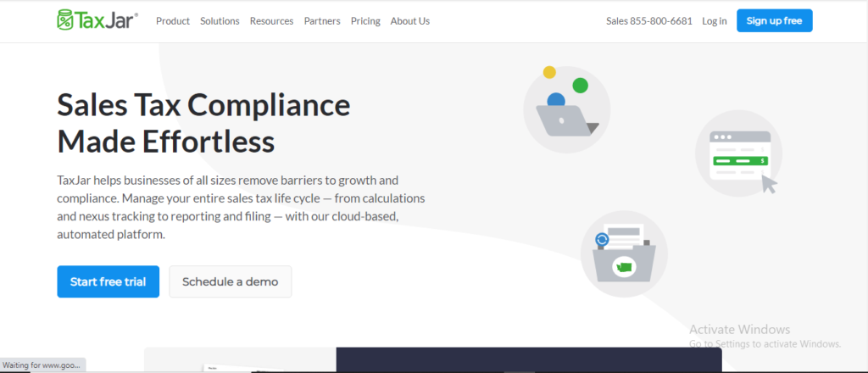Image resolution: width=868 pixels, height=373 pixels.
Task: Click the 'Waiting for www.goo...' status text
Action: tap(42, 365)
